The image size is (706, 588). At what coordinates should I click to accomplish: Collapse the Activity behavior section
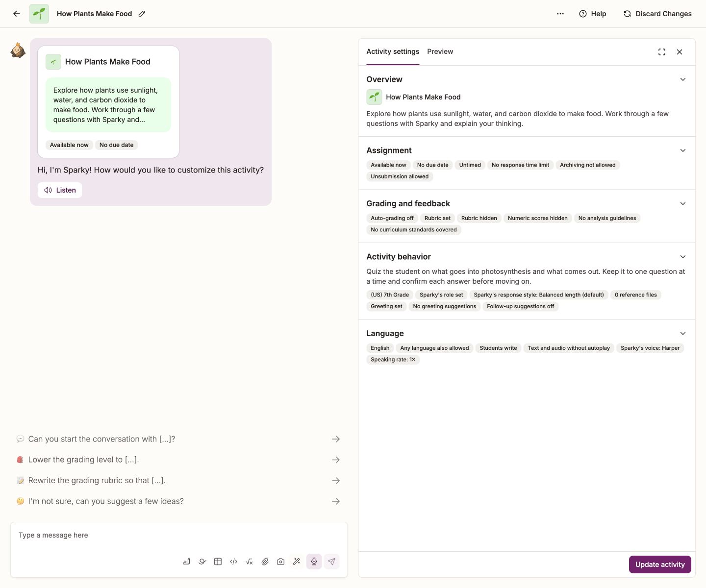[x=683, y=257]
